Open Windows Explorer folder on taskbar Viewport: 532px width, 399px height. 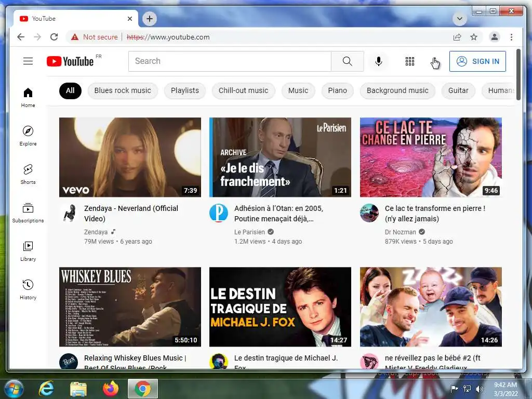coord(78,389)
